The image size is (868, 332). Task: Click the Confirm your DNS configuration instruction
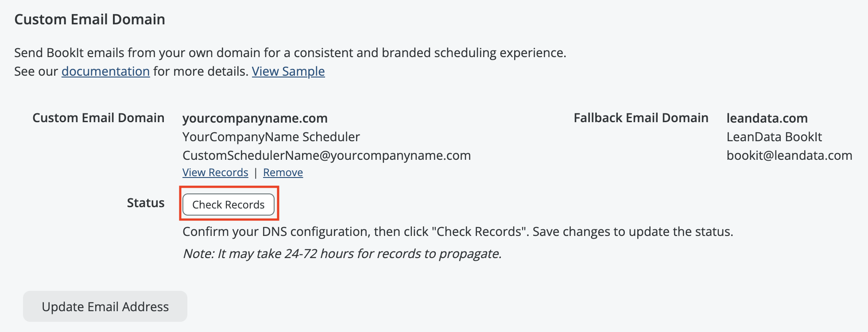(x=457, y=232)
